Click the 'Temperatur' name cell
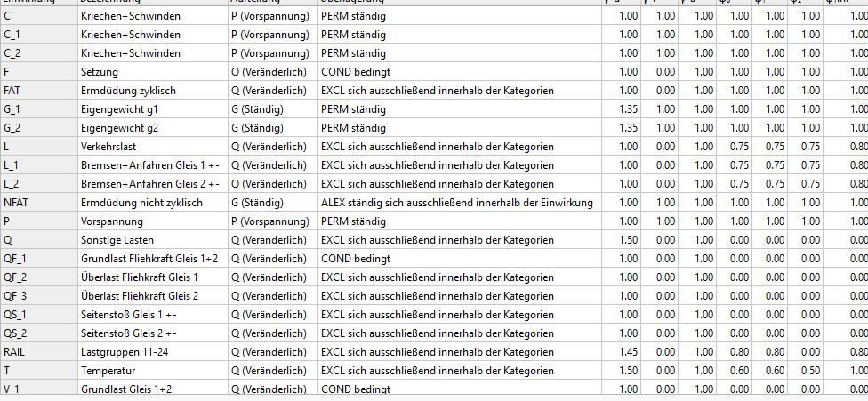The width and height of the screenshot is (868, 401). coord(153,371)
